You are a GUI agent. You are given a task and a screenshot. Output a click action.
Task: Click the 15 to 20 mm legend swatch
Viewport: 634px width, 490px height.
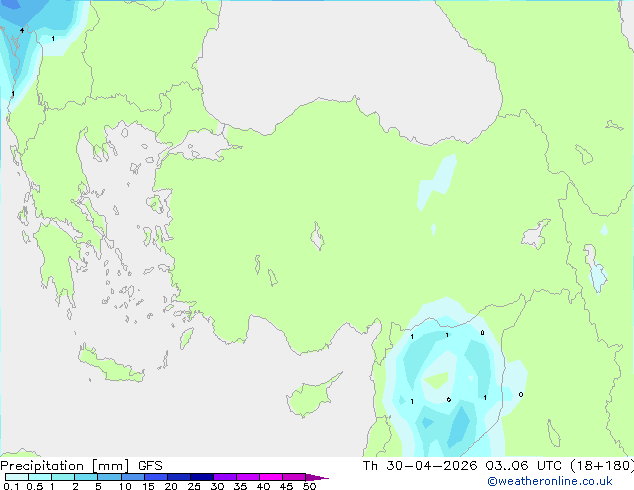156,477
